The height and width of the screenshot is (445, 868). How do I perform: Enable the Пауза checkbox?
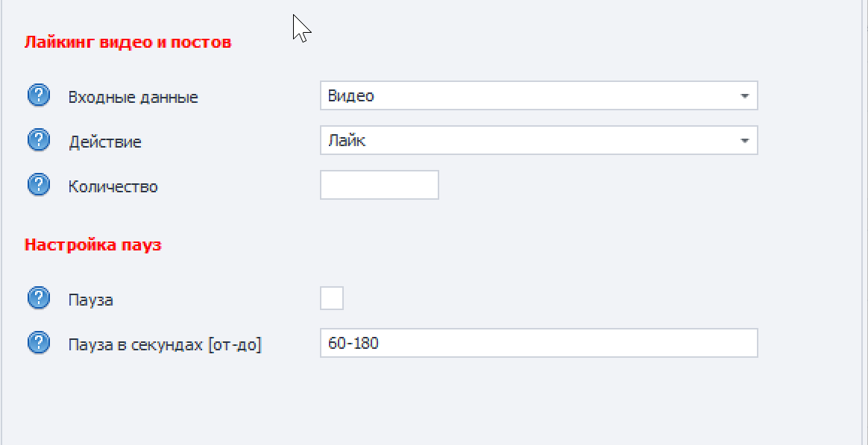coord(332,299)
